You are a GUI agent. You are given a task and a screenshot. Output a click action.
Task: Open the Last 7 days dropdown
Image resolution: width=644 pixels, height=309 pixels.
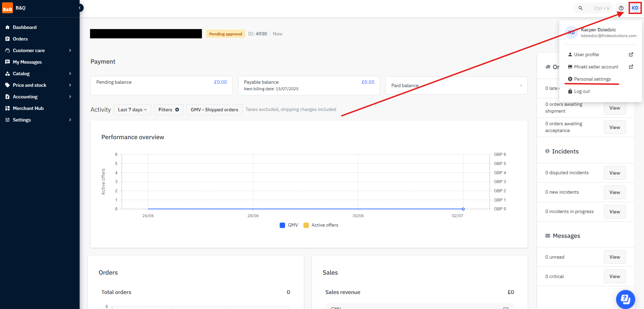point(132,110)
